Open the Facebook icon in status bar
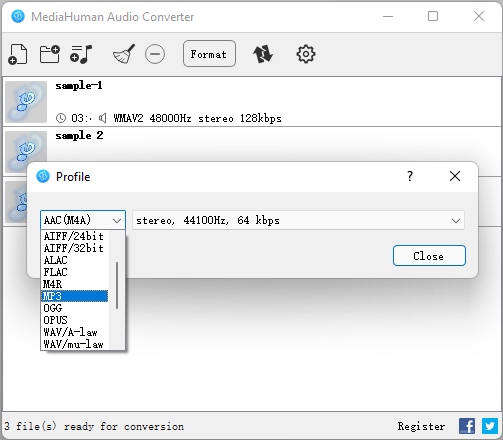Screen dimensions: 503x440 coord(467,426)
